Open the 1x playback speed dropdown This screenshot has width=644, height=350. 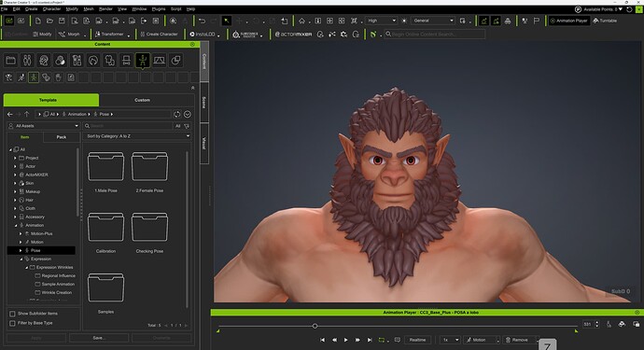pos(450,340)
